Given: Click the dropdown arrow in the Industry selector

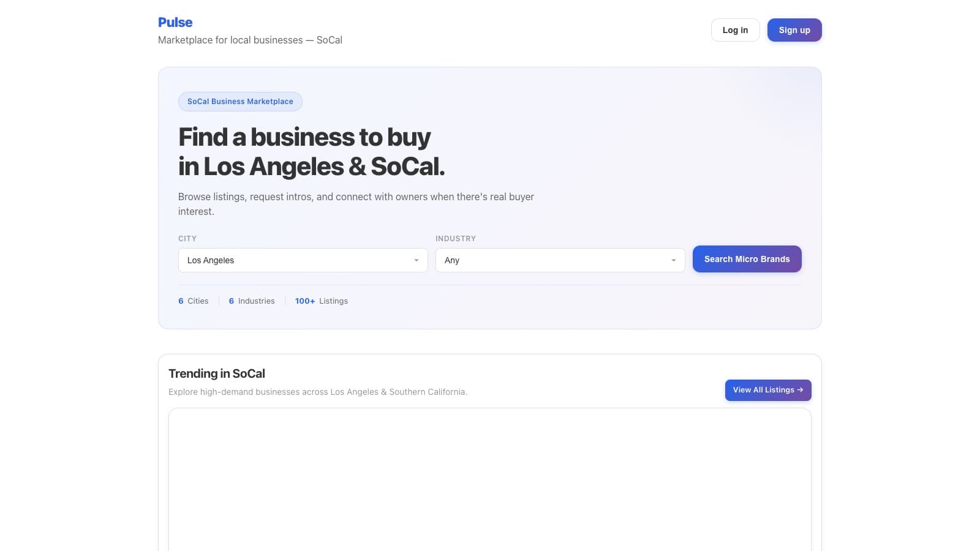Looking at the screenshot, I should 674,260.
